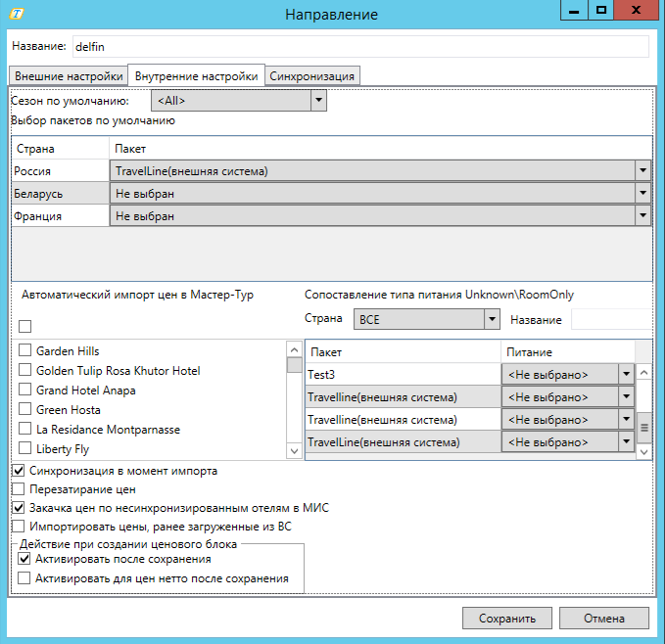Expand package dropdown for Франция row
Image resolution: width=665 pixels, height=644 pixels.
642,216
